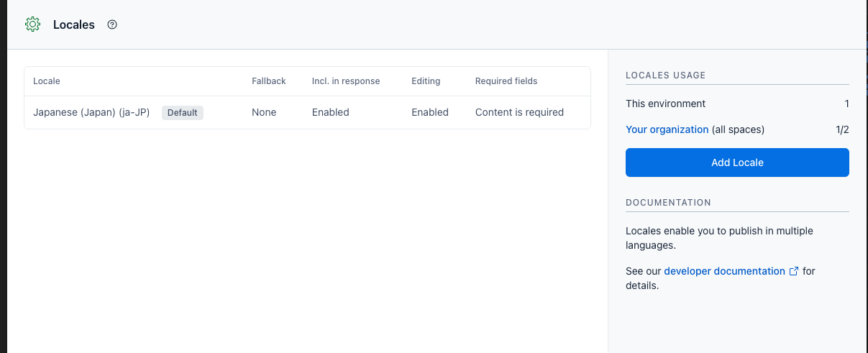Click the external link icon after developer documentation
This screenshot has height=353, width=868.
pyautogui.click(x=794, y=271)
